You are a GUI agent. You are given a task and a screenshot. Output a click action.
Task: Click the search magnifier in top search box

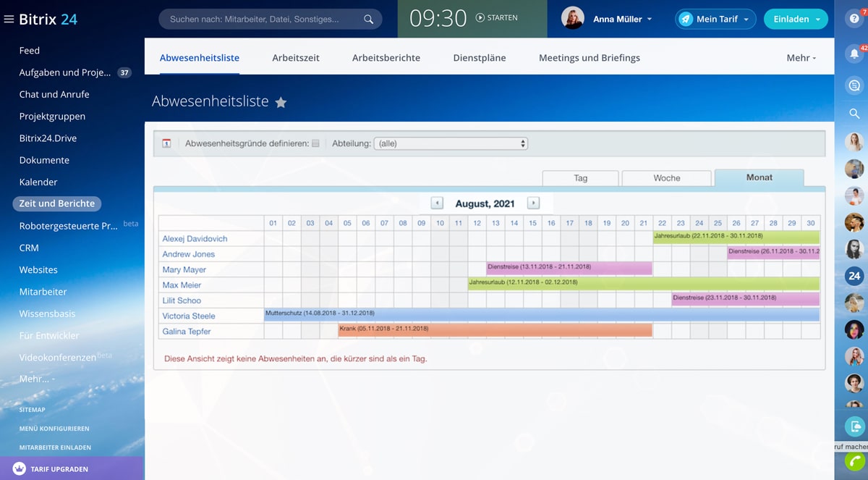pos(368,20)
